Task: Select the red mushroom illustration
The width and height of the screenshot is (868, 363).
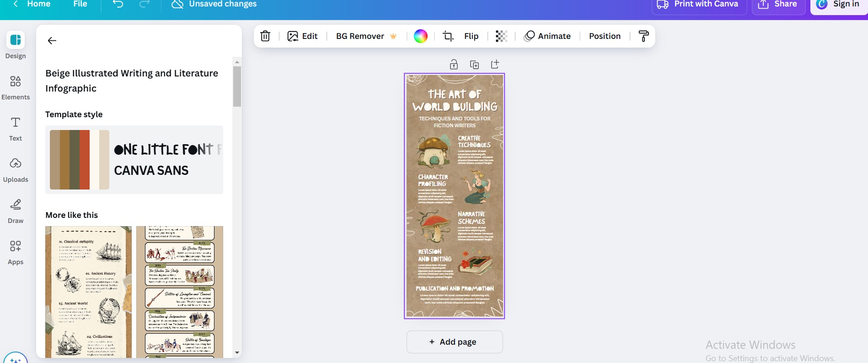Action: click(435, 226)
